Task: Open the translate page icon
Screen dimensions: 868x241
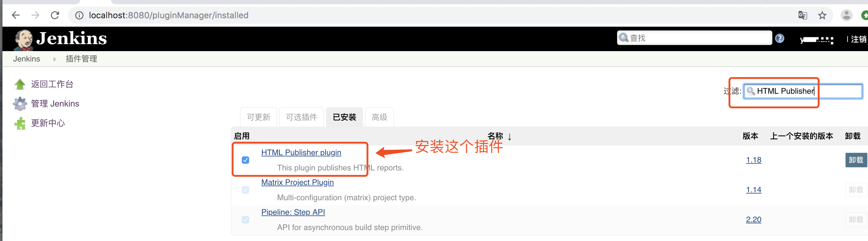Action: [x=803, y=15]
